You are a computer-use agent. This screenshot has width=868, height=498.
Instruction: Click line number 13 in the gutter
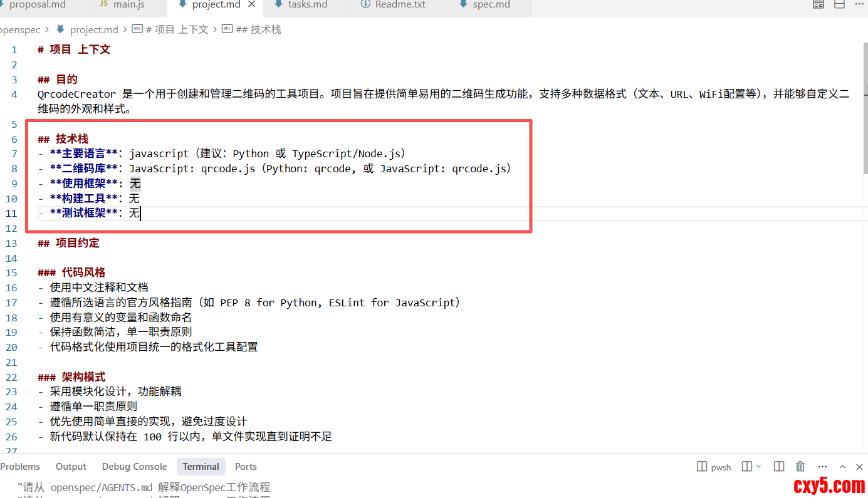[11, 244]
